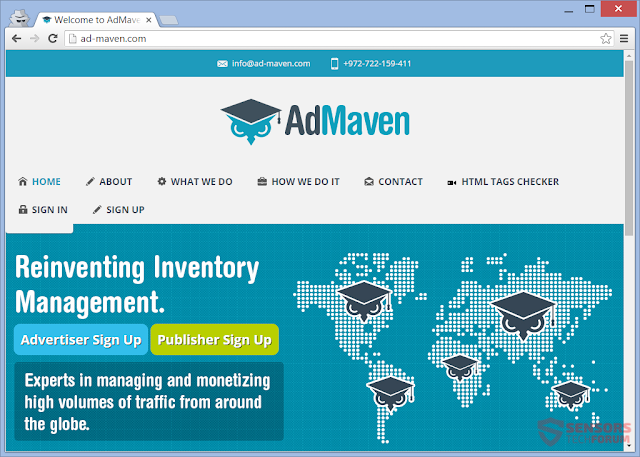The height and width of the screenshot is (457, 640).
Task: Click the briefcase icon beside HOW WE DO IT
Action: (262, 182)
